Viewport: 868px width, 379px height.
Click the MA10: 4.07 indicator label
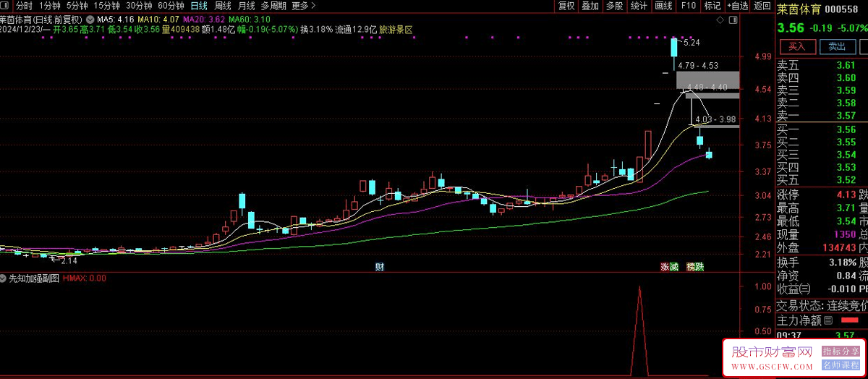coord(159,20)
